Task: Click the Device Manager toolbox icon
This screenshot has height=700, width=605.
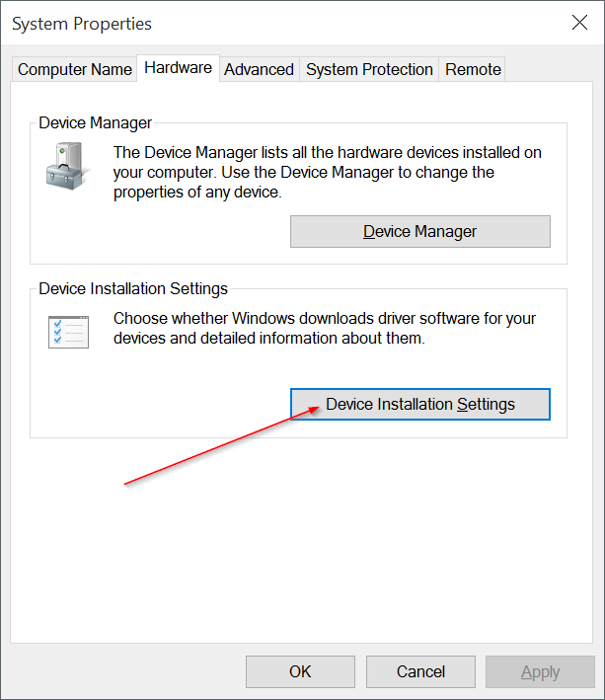Action: point(68,166)
